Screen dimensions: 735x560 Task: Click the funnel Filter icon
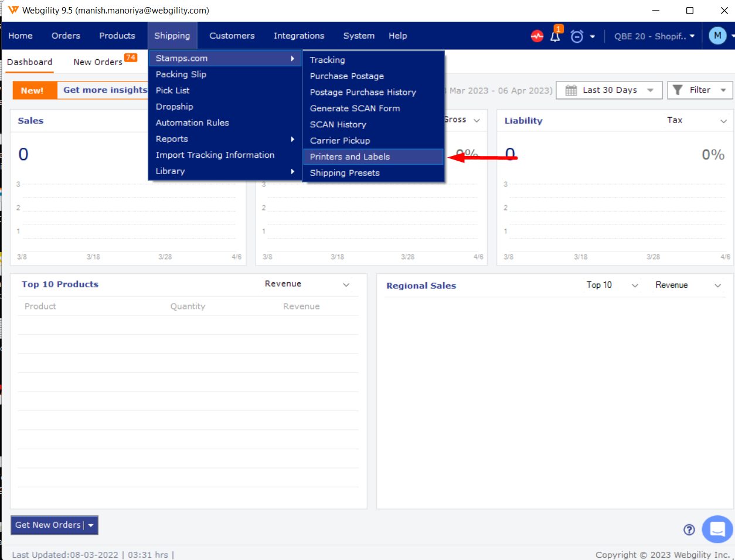tap(678, 90)
